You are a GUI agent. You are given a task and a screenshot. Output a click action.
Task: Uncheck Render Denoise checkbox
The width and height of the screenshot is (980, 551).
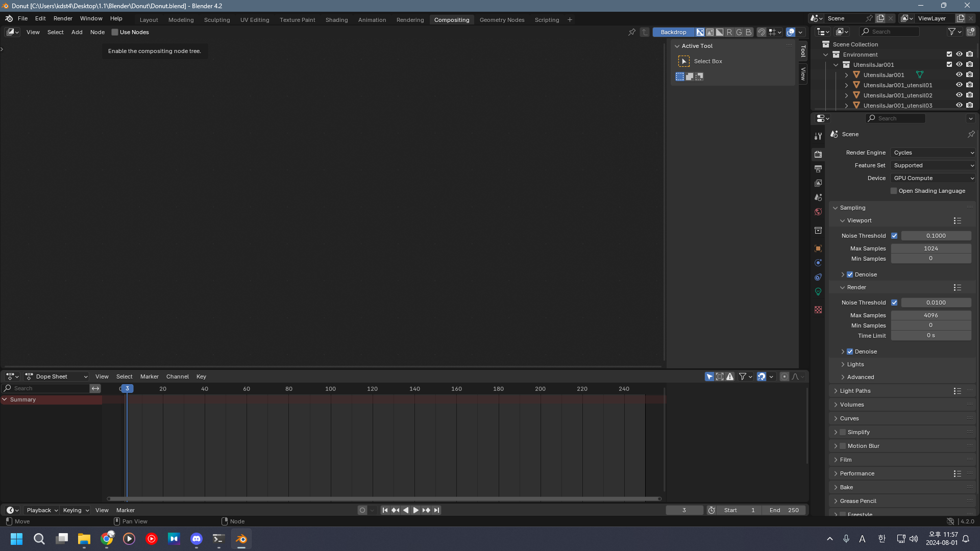(x=850, y=352)
